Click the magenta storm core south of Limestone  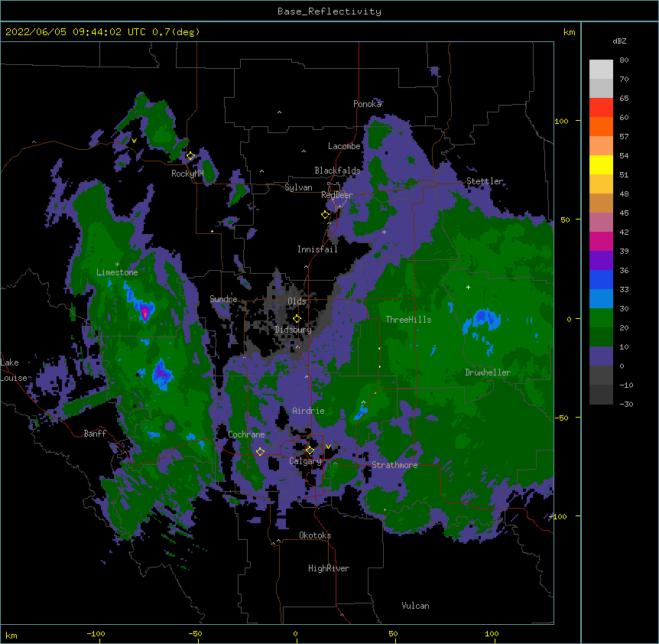[144, 312]
